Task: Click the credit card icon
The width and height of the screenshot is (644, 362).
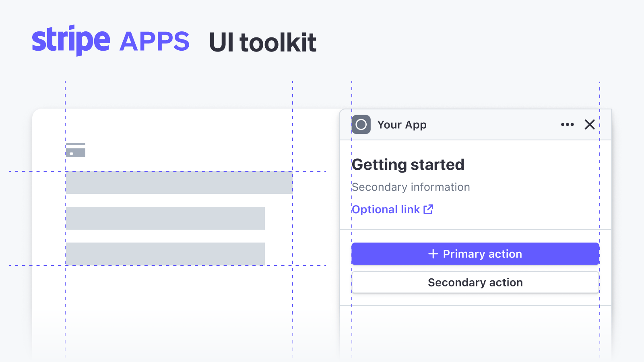Action: point(76,150)
